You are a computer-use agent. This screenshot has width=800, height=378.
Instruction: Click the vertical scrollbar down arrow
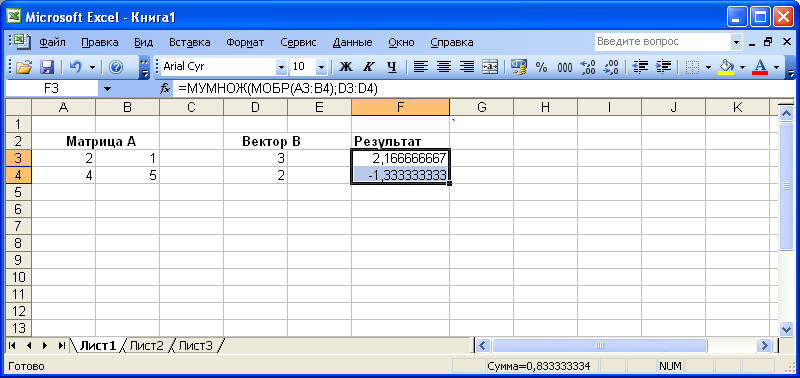(x=786, y=329)
